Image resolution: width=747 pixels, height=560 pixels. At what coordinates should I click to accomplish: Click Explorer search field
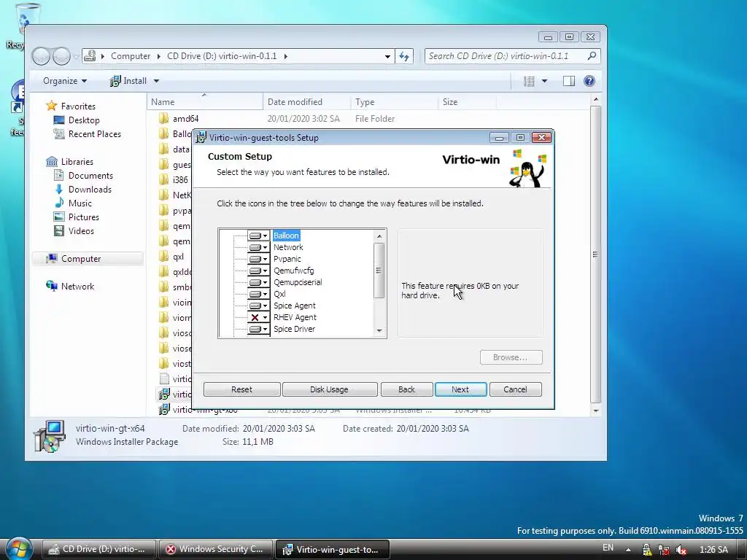coord(512,56)
